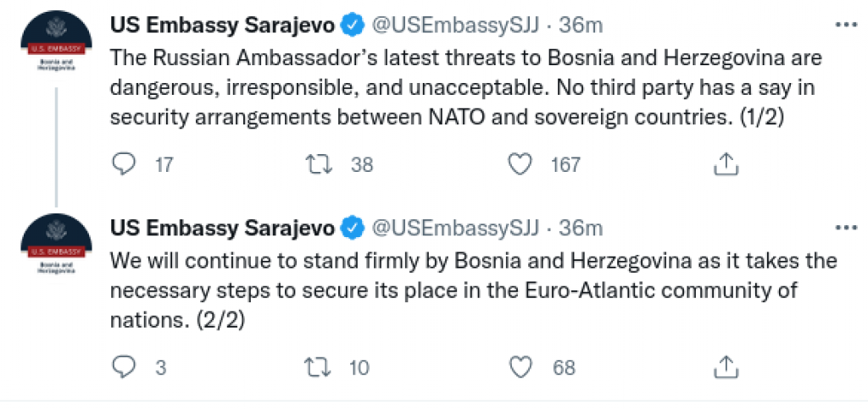
Task: Like the first tweet with 167 likes
Action: point(520,164)
